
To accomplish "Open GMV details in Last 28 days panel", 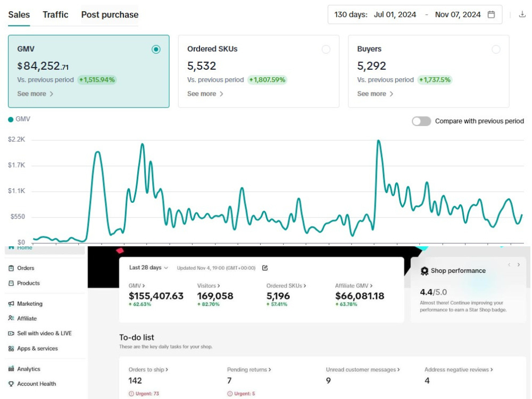I will click(x=137, y=286).
